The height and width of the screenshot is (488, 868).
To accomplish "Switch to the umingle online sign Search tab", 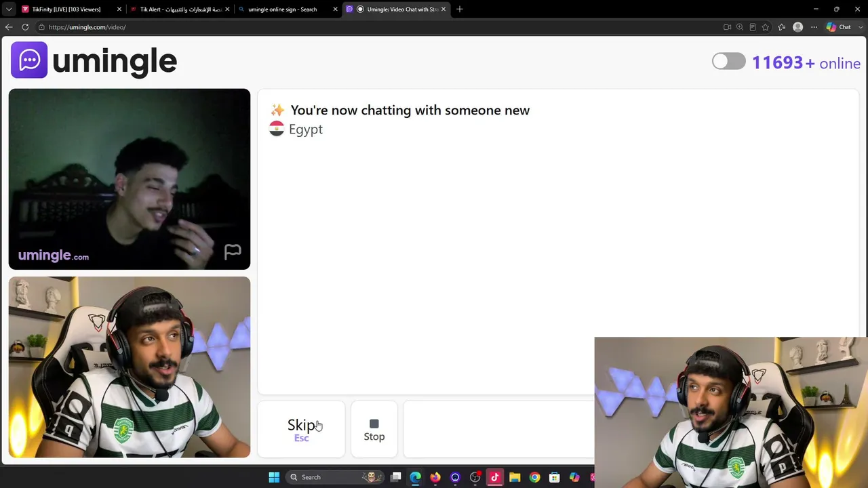I will [282, 9].
